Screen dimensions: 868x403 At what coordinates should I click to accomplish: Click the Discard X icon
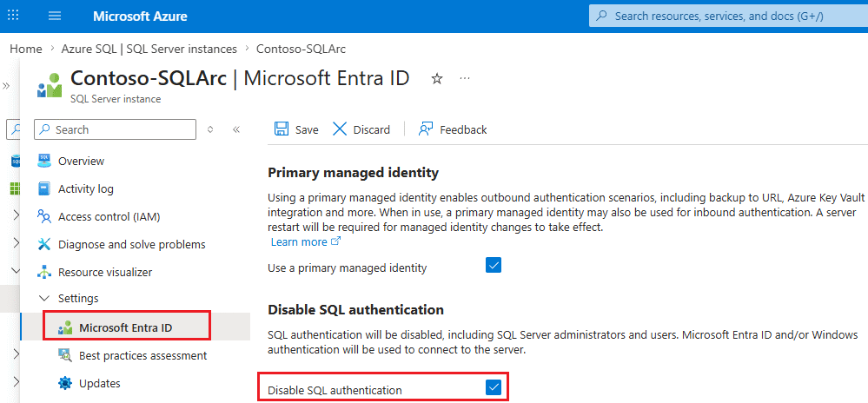point(340,129)
